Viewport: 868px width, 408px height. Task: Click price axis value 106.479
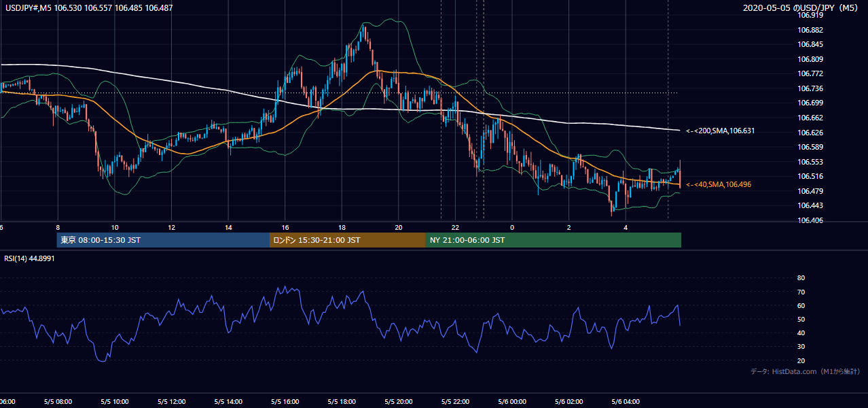[810, 191]
